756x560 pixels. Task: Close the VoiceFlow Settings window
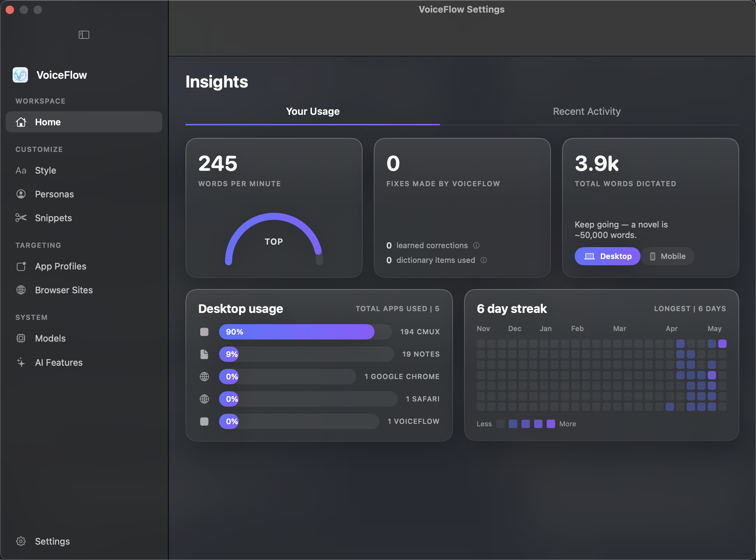point(10,10)
